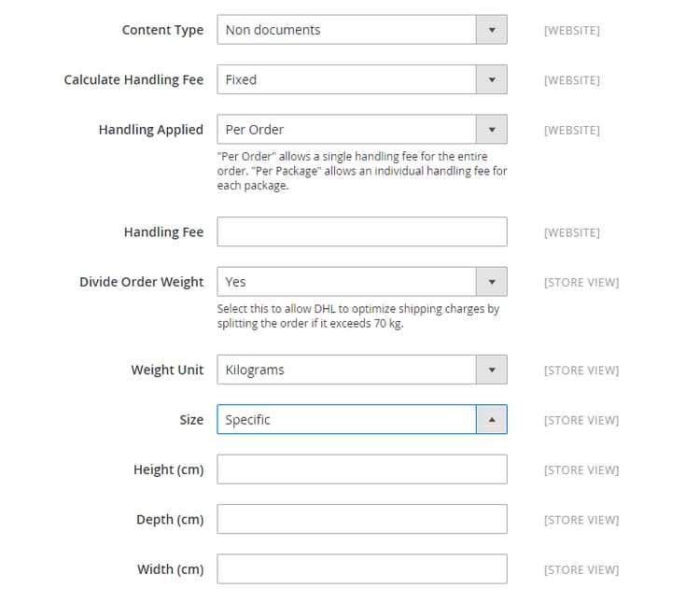700x602 pixels.
Task: Open the select box showing "Kilograms"
Action: tap(347, 370)
